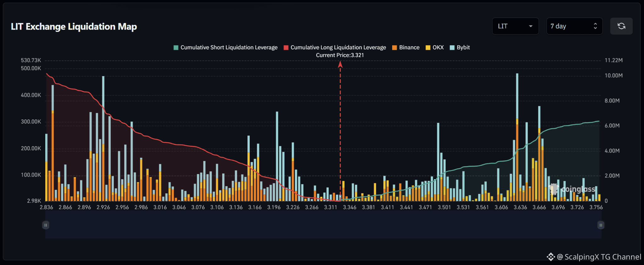Click the '100.00K' left axis label

coord(31,175)
